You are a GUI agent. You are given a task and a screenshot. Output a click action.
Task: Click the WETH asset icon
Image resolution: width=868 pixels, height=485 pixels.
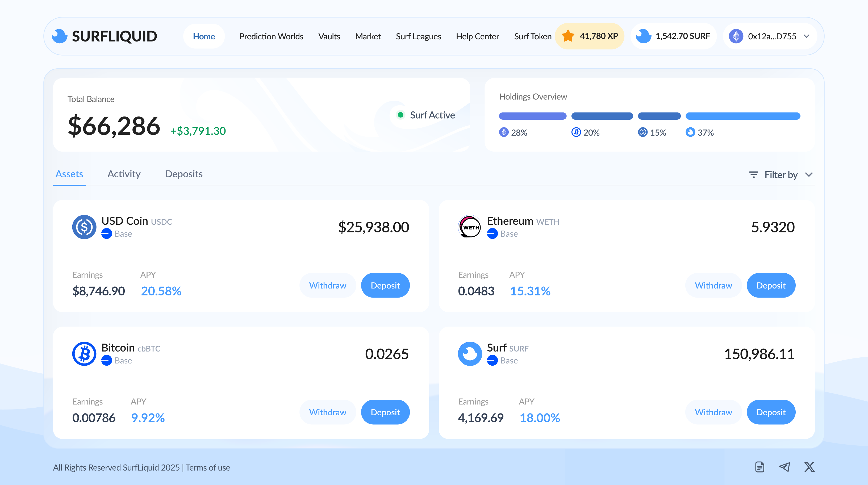click(470, 227)
